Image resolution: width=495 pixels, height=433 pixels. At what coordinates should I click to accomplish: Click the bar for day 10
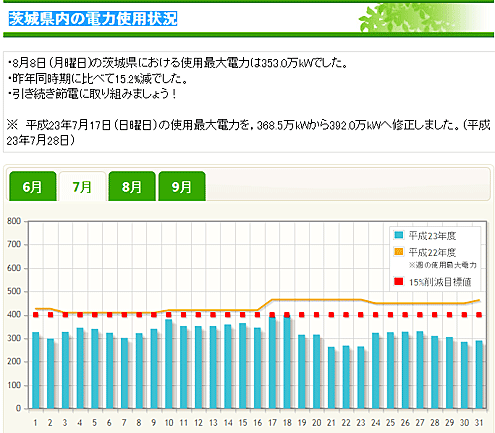pos(169,364)
